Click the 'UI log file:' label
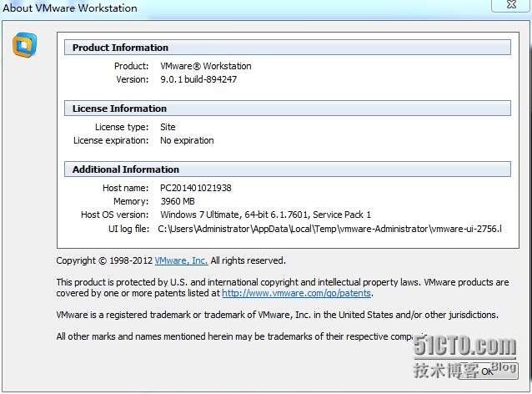The image size is (532, 394). tap(128, 229)
